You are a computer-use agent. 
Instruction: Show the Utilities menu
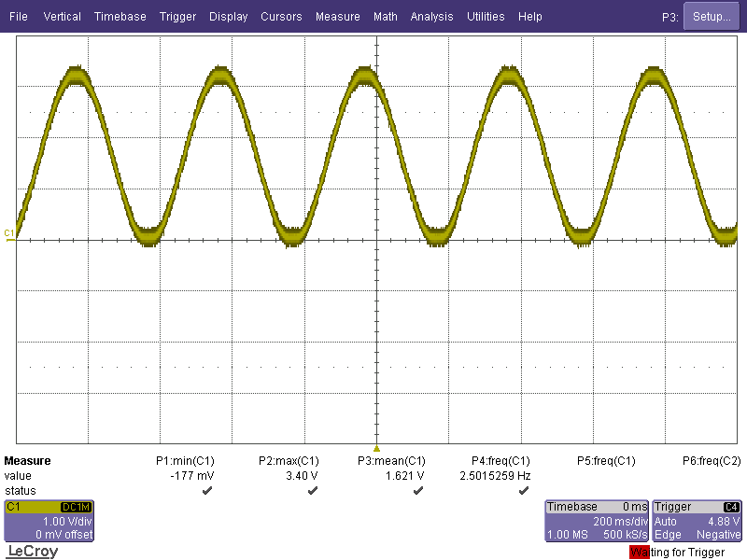pos(486,17)
